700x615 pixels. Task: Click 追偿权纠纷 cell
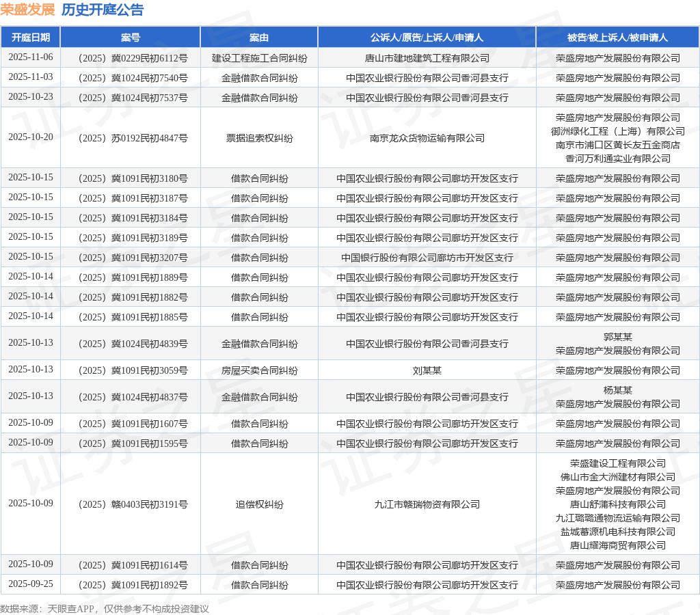pyautogui.click(x=259, y=504)
